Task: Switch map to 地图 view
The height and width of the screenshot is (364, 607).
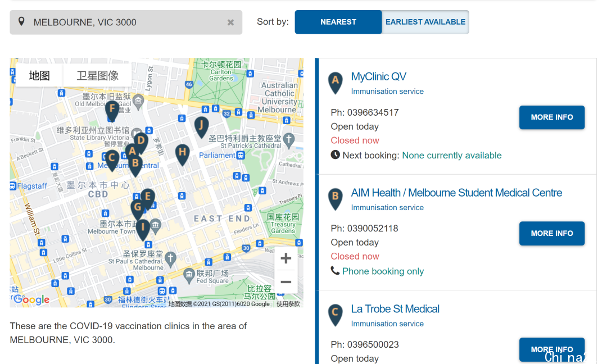Action: coord(39,75)
